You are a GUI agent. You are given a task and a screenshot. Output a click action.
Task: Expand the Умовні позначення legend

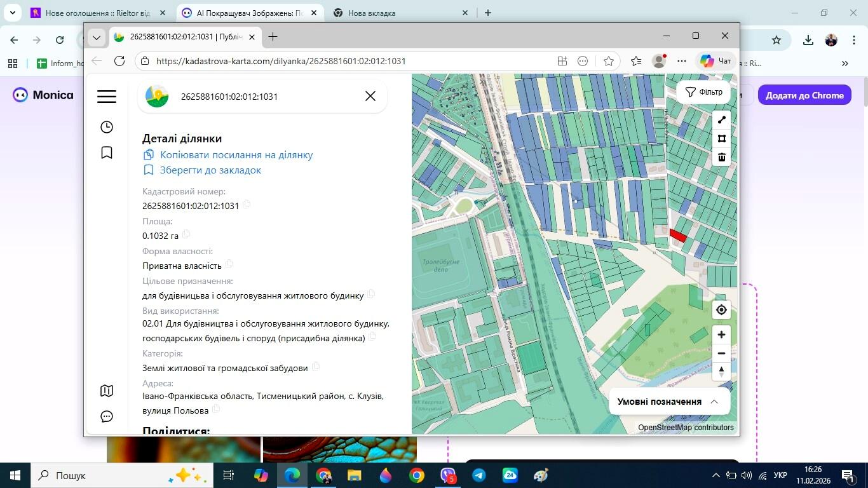[668, 402]
